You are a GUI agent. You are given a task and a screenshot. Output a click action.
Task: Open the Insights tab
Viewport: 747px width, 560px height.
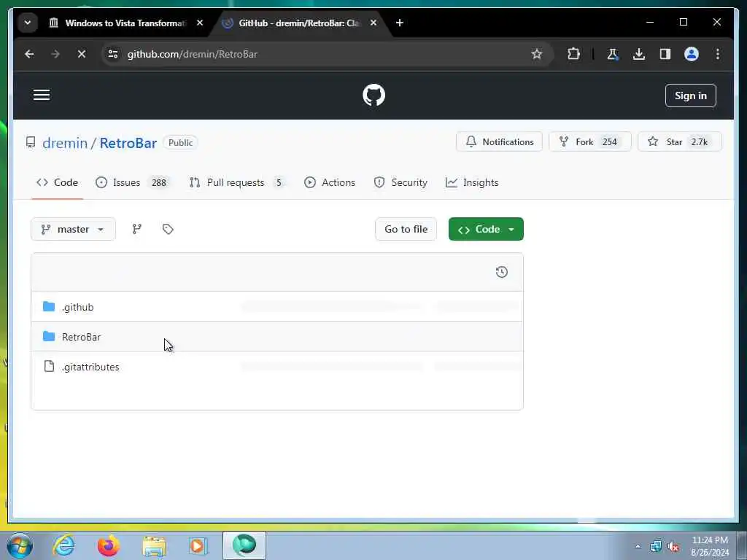[x=472, y=182]
